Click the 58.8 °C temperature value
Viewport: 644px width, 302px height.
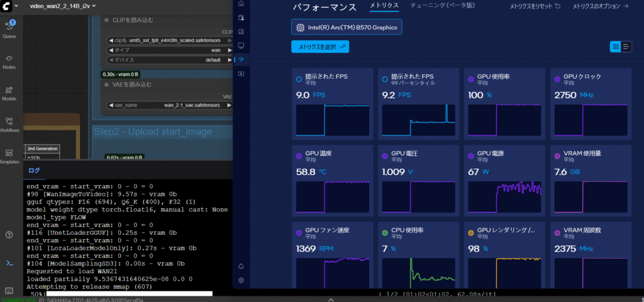click(x=311, y=172)
